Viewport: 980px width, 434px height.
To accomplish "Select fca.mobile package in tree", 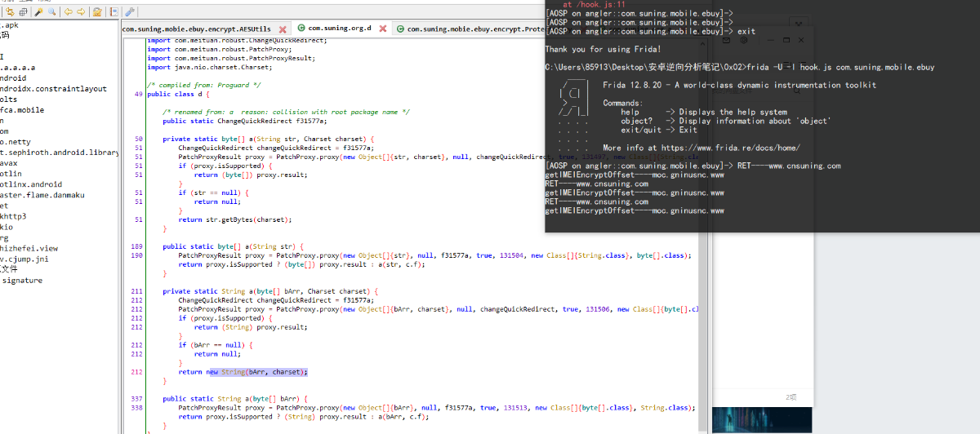I will [x=22, y=109].
